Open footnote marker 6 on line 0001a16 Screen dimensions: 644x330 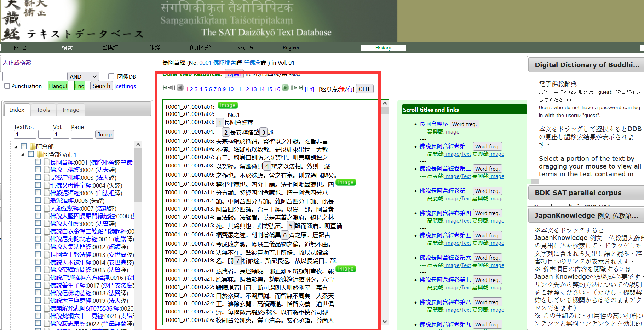pyautogui.click(x=285, y=235)
